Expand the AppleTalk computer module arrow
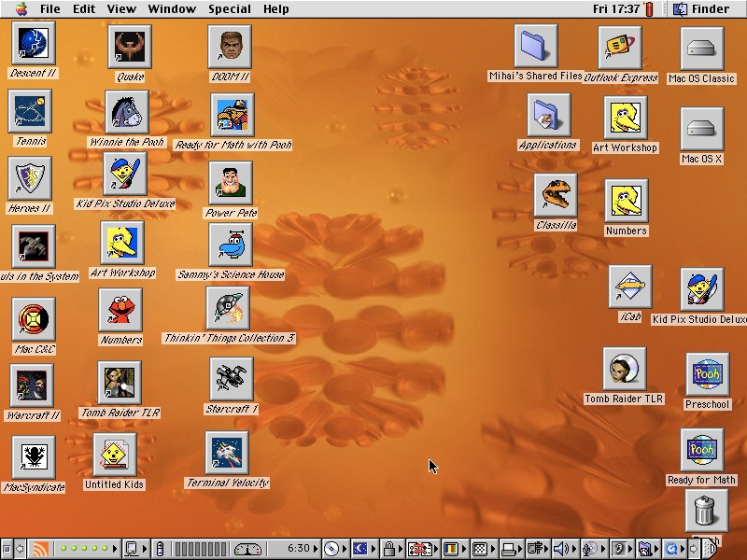The image size is (747, 560). 145,549
